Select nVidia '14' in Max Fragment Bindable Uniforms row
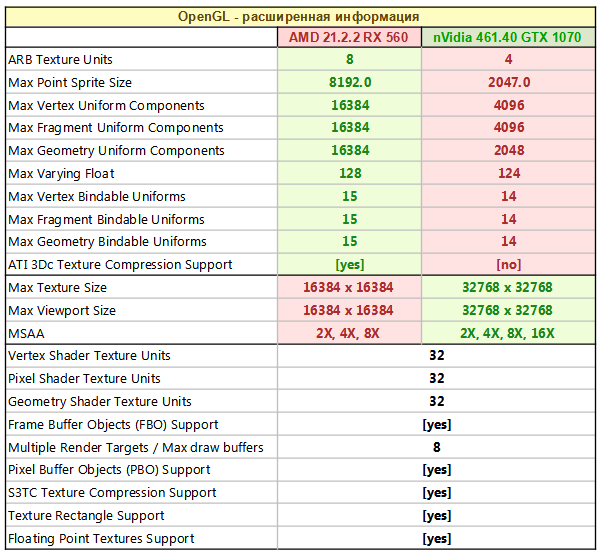The height and width of the screenshot is (560, 600). [508, 219]
